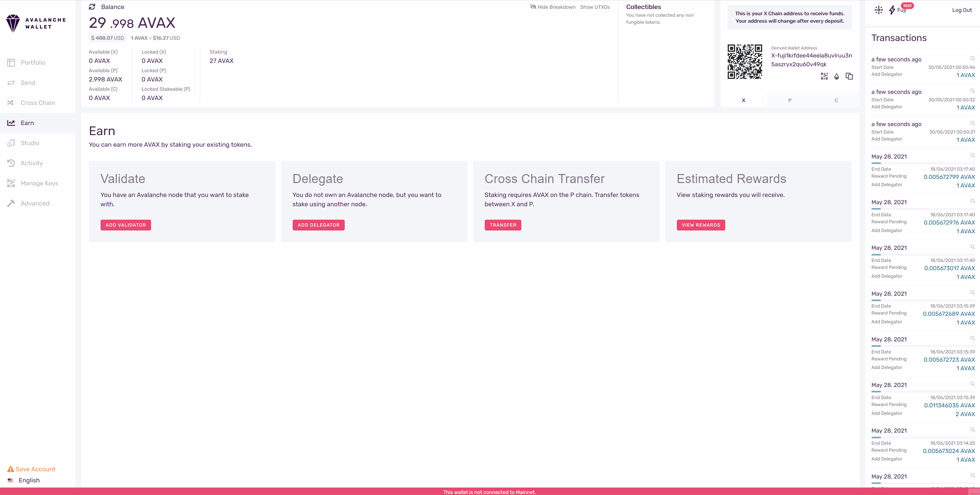The image size is (980, 495).
Task: Click the $ 488.07 USD balance badge
Action: [x=107, y=38]
